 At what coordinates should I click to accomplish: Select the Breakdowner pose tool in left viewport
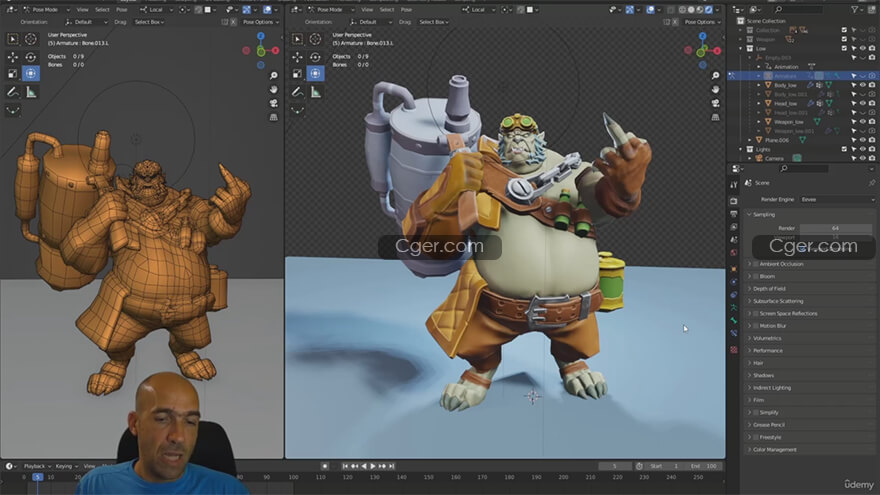(12, 111)
